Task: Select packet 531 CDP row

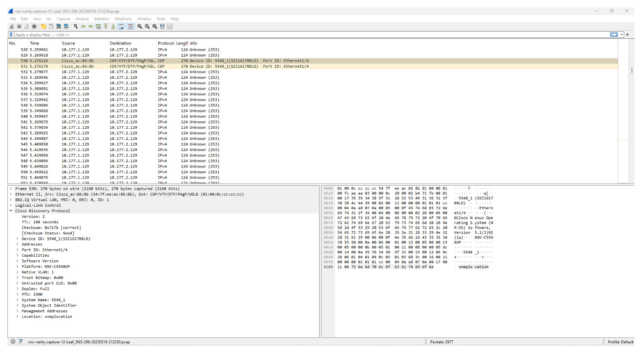Action: tap(313, 66)
